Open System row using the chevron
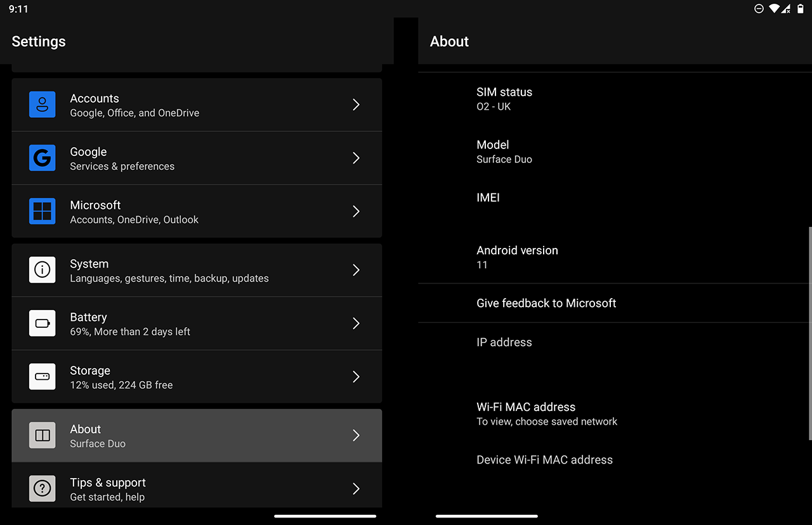Viewport: 812px width, 525px height. pos(356,270)
